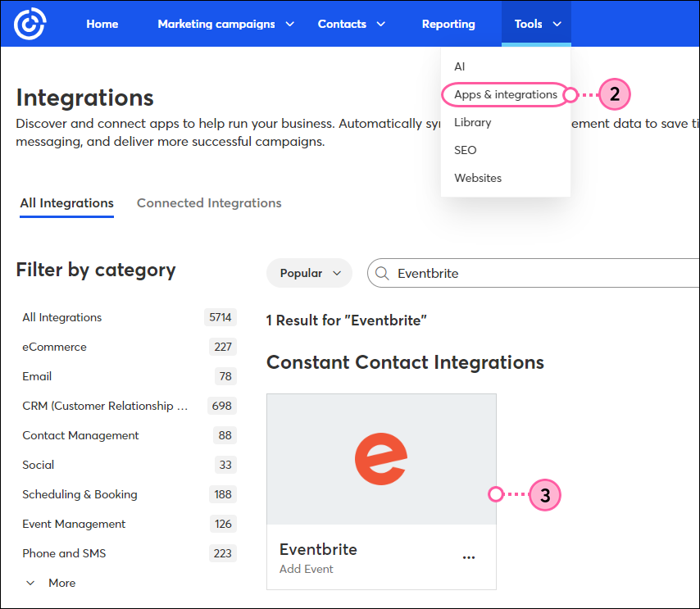The image size is (700, 609).
Task: Click the Eventbrite logo tile
Action: (381, 459)
